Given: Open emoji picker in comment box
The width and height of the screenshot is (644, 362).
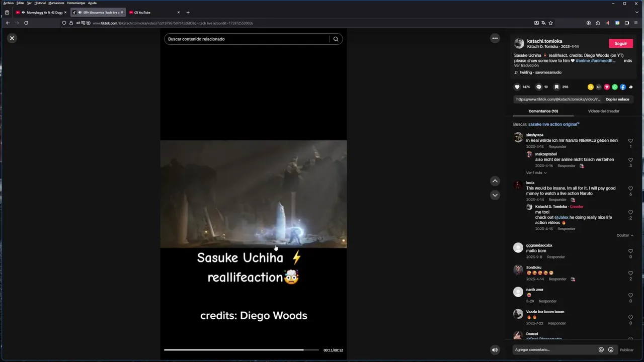Looking at the screenshot, I should click(x=611, y=350).
